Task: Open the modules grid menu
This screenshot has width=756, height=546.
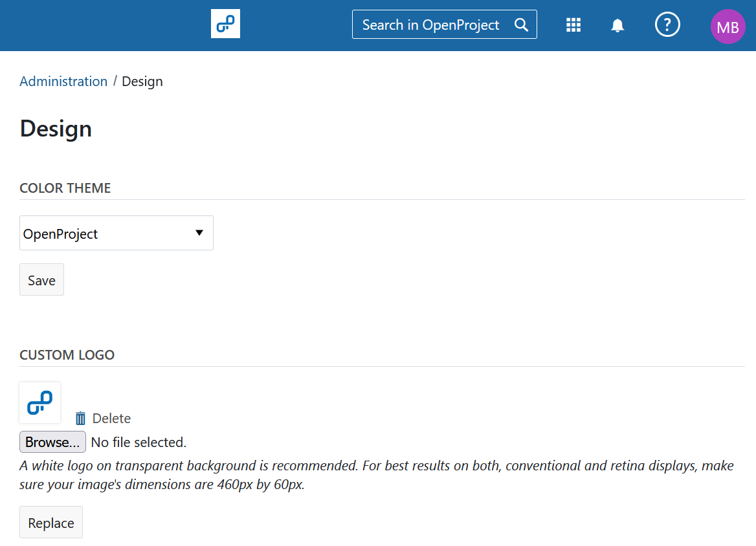Action: 573,25
